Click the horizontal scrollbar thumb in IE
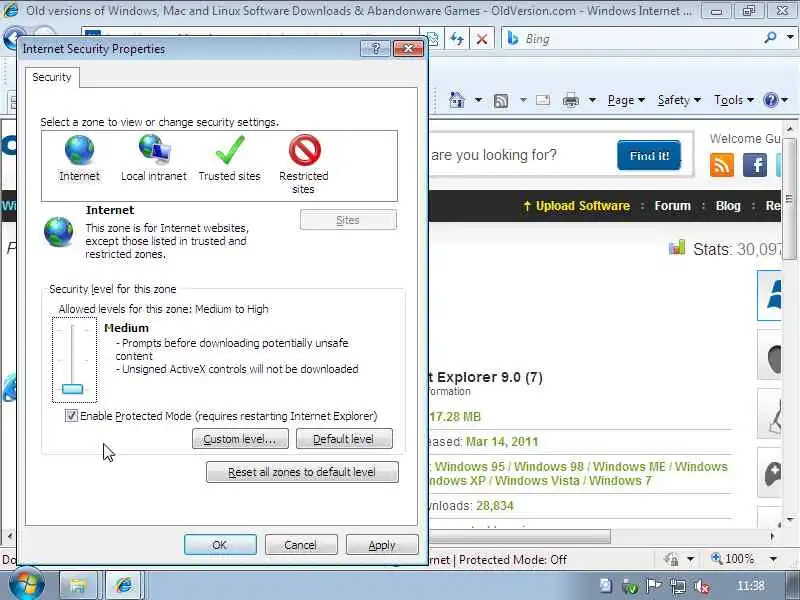The width and height of the screenshot is (800, 600). (x=519, y=536)
